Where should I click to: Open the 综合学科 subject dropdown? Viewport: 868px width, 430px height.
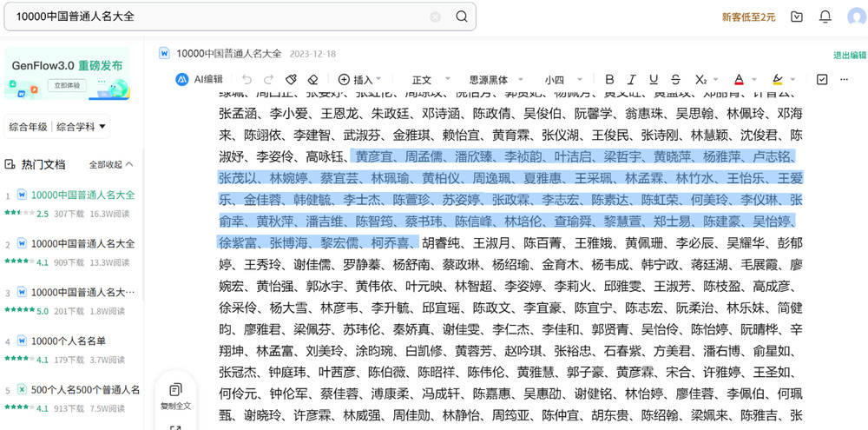click(81, 127)
